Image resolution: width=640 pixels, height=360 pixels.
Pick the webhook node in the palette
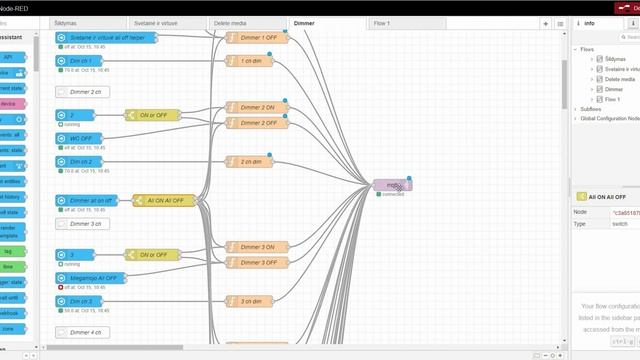pyautogui.click(x=12, y=313)
